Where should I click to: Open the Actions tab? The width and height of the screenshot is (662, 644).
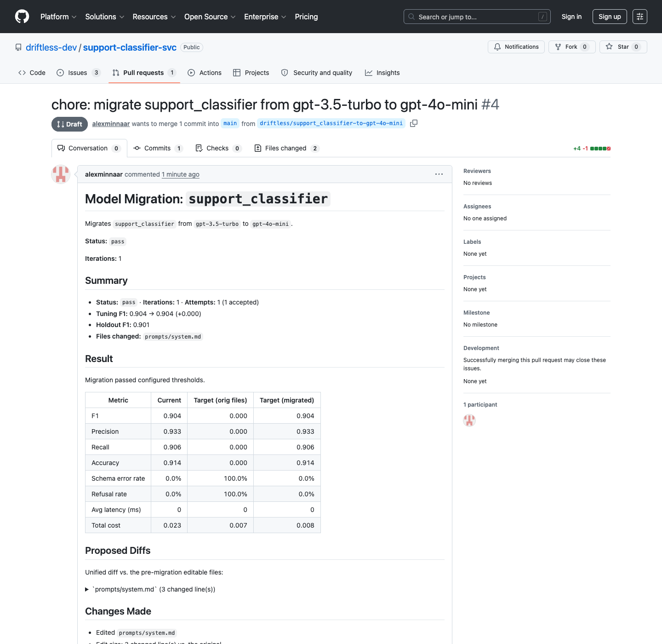(205, 73)
